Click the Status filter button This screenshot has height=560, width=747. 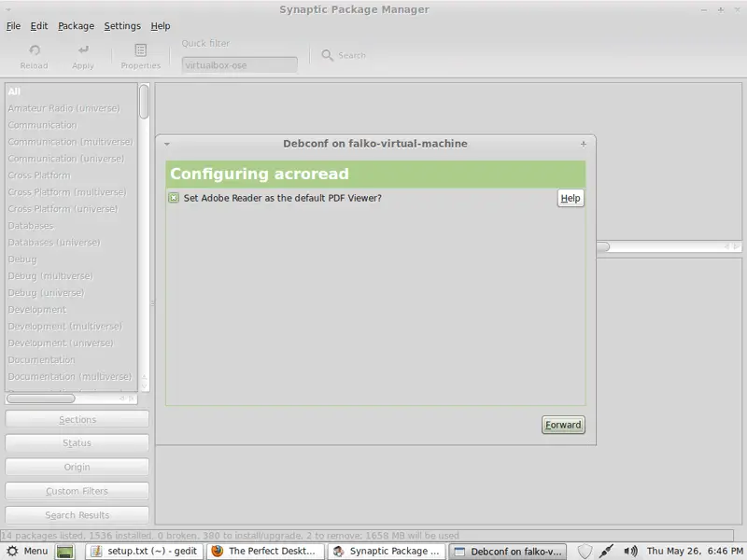coord(78,442)
